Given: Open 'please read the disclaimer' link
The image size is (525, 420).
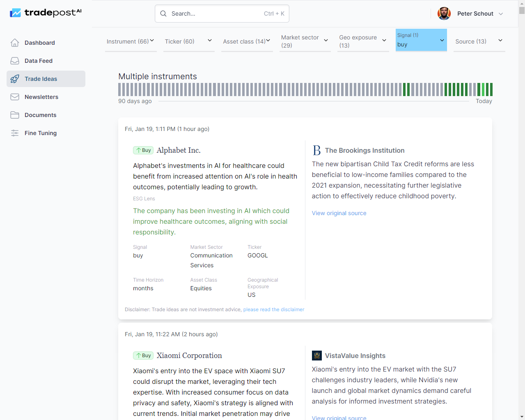Looking at the screenshot, I should [x=274, y=310].
